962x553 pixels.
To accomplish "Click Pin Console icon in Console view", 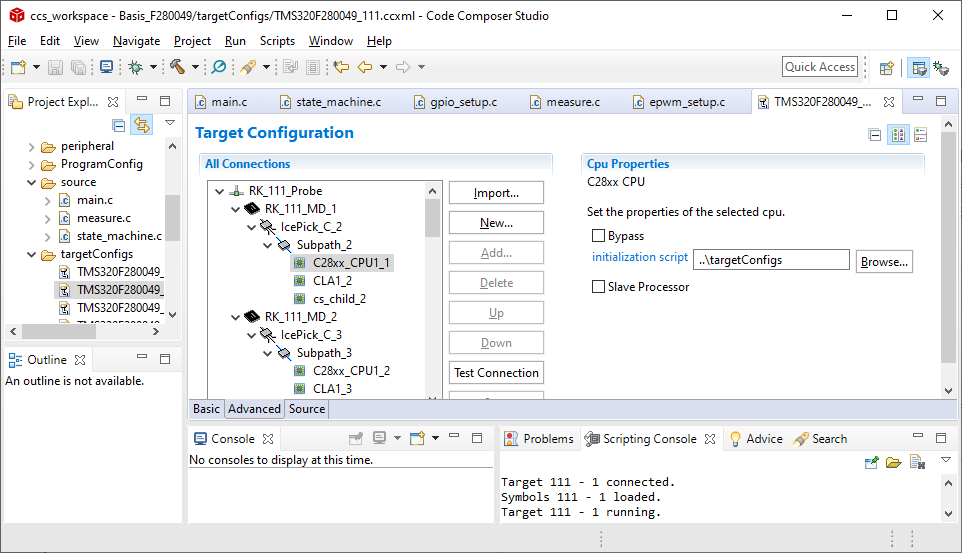I will [x=355, y=438].
